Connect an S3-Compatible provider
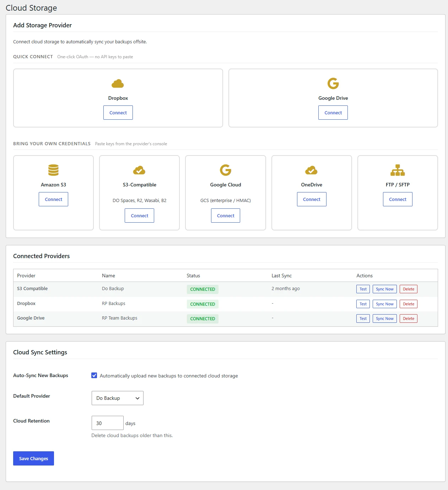This screenshot has height=490, width=448. (x=139, y=216)
